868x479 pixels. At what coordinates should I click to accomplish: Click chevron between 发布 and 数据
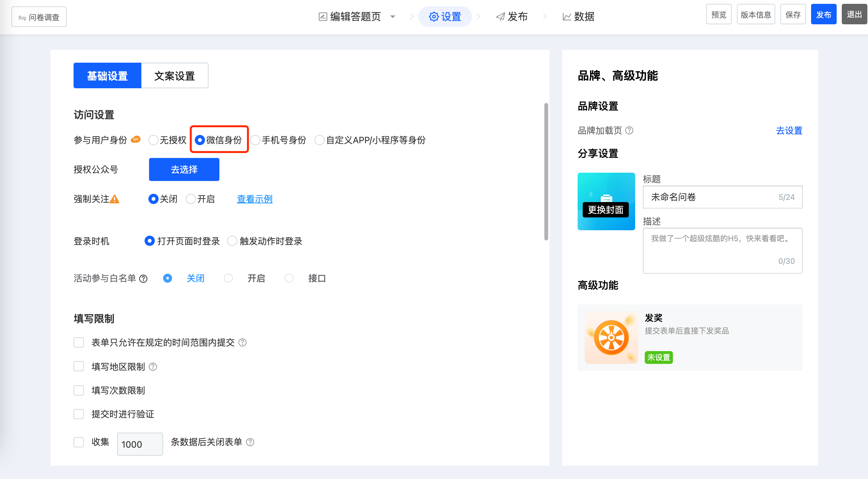point(545,17)
